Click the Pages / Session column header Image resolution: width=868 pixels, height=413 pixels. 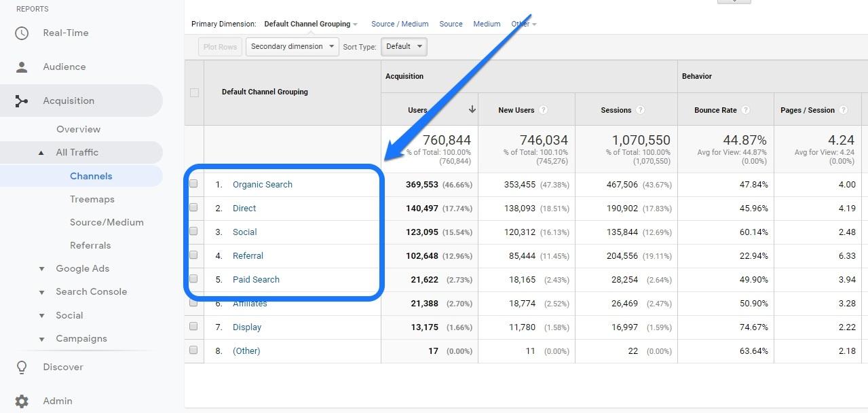point(807,110)
